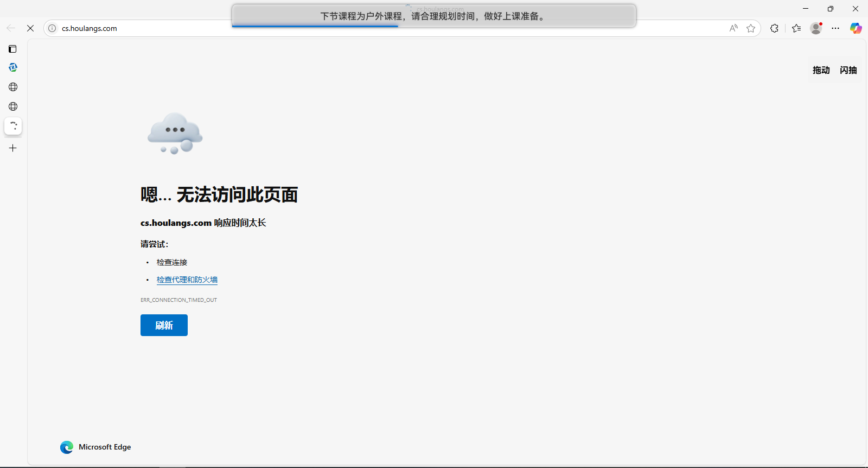Open a new tab with plus button
Viewport: 868px width, 468px height.
pos(13,148)
